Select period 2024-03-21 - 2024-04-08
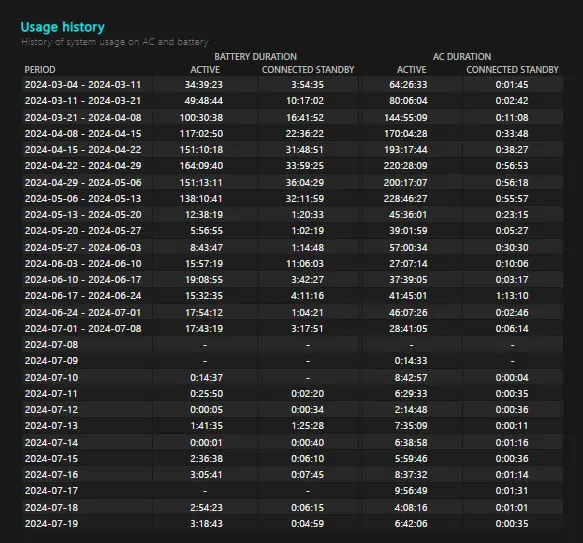Image resolution: width=583 pixels, height=543 pixels. [x=83, y=118]
